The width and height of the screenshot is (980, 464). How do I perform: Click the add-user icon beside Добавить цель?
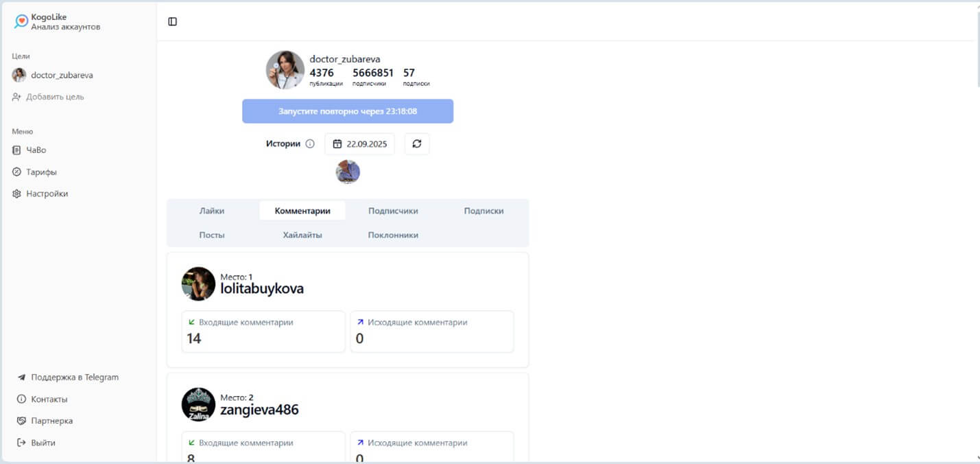point(17,97)
